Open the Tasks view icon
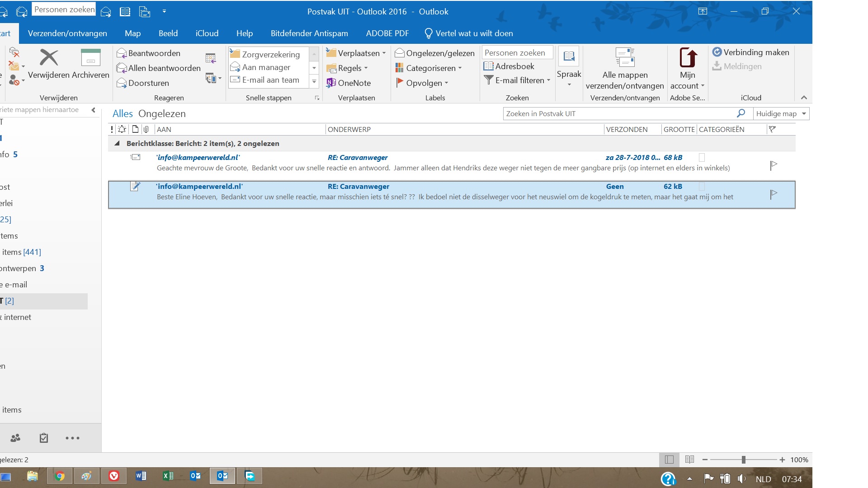The width and height of the screenshot is (868, 488). point(44,438)
